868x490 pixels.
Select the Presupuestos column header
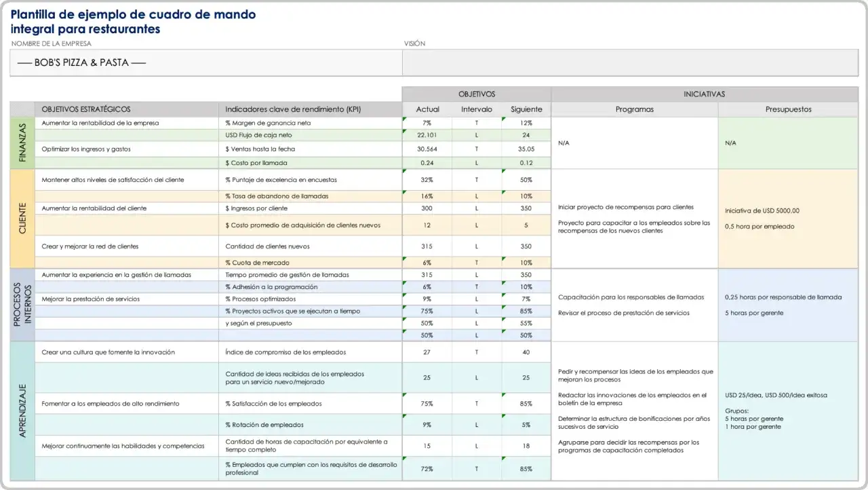tap(788, 109)
